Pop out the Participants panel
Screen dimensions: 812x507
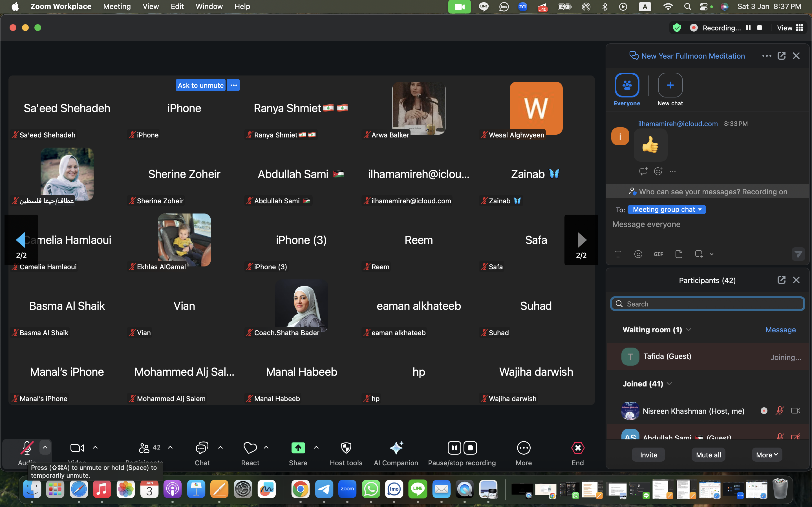(781, 280)
